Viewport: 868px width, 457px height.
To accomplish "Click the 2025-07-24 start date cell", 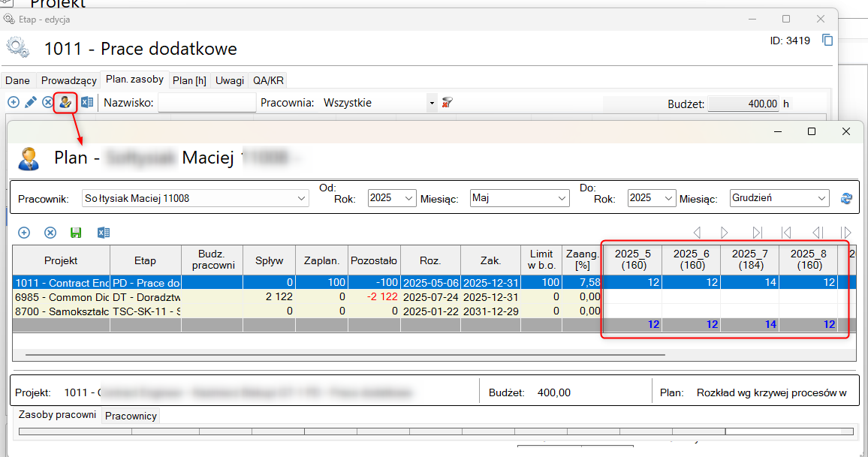I will [x=430, y=296].
